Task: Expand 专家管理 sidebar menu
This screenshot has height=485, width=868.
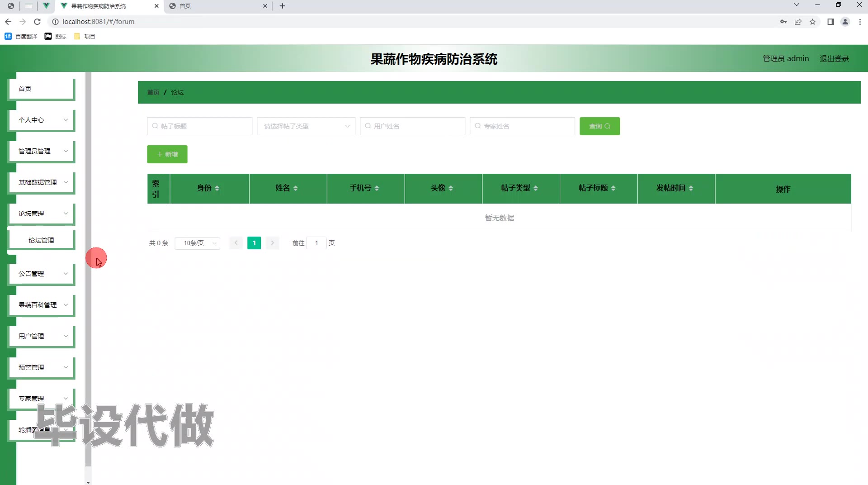Action: pyautogui.click(x=42, y=399)
